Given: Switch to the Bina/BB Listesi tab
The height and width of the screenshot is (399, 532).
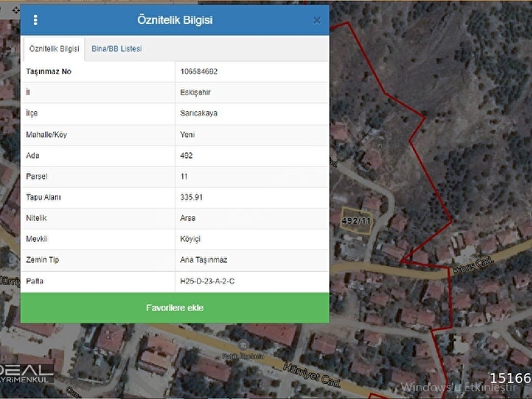Looking at the screenshot, I should tap(116, 48).
